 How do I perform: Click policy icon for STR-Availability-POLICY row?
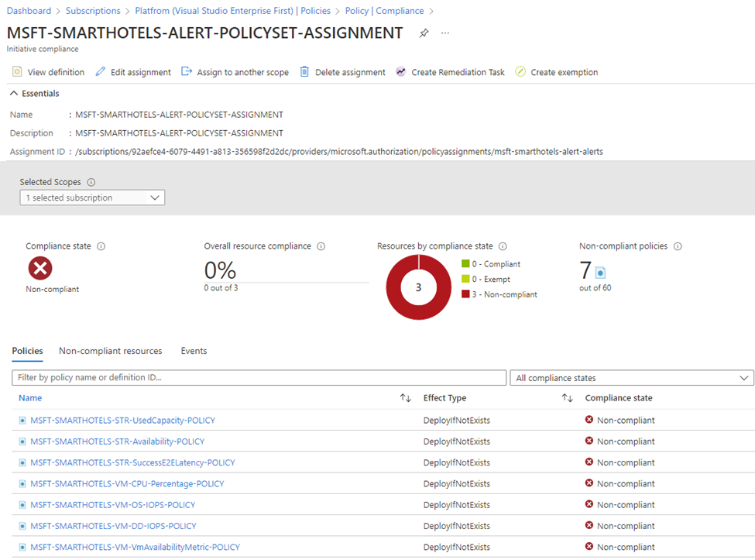pyautogui.click(x=22, y=441)
